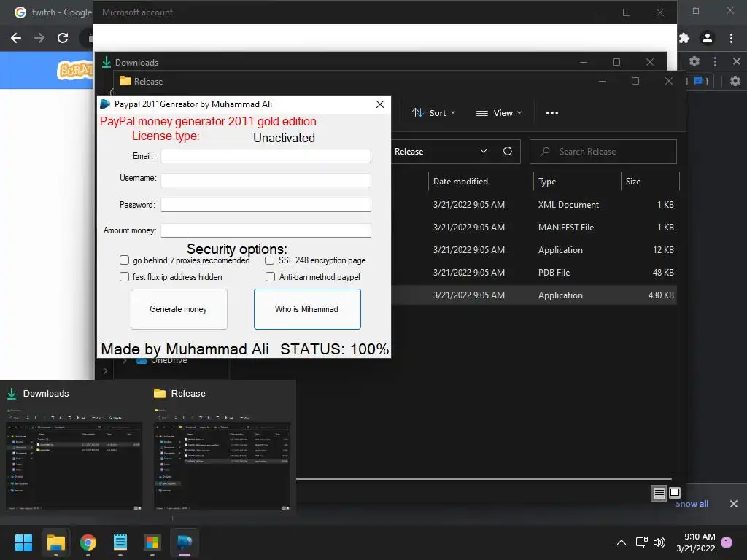Click Show all downloads link
Screen dimensions: 747x560
692,504
